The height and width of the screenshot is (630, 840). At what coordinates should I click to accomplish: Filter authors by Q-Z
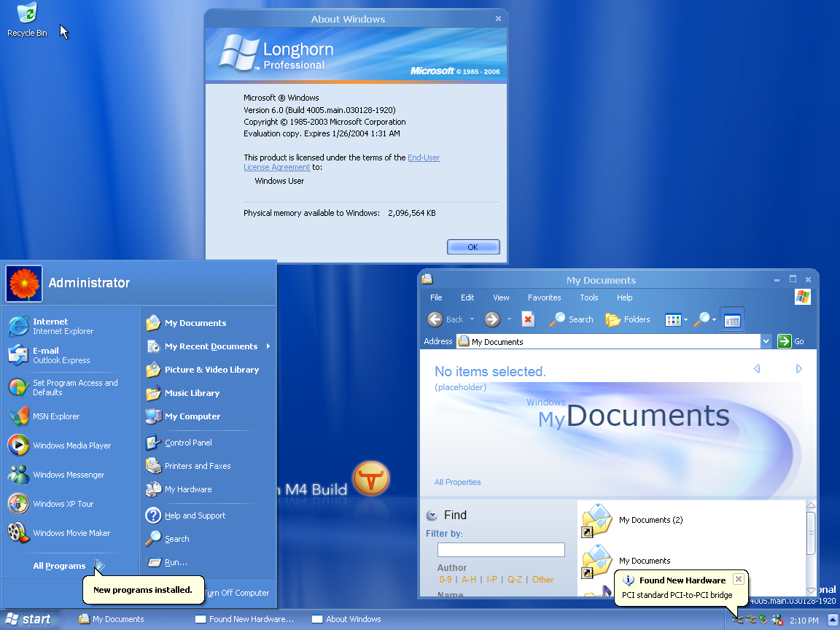click(515, 580)
